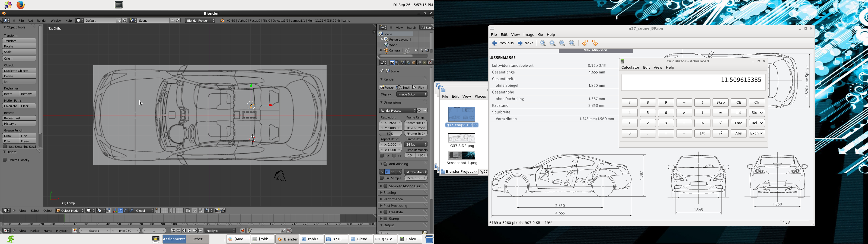Open the World properties tab icon

coord(408,63)
